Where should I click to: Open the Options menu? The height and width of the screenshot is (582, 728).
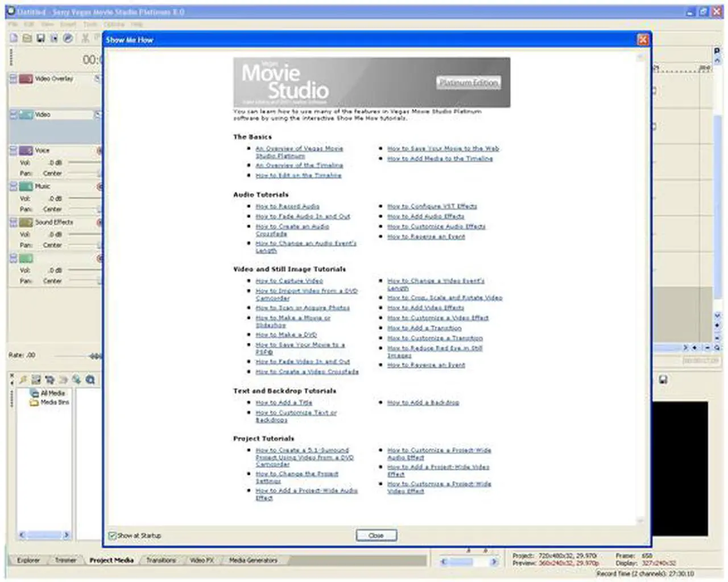(114, 24)
